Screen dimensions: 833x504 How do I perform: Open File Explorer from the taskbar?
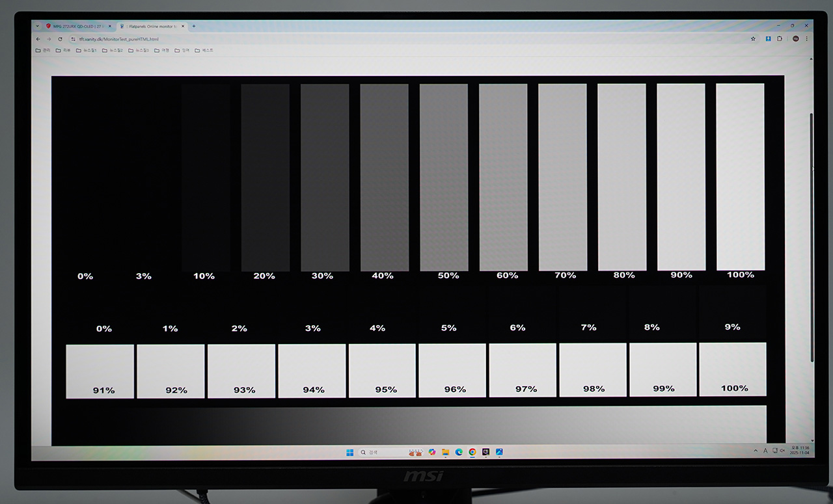[446, 452]
